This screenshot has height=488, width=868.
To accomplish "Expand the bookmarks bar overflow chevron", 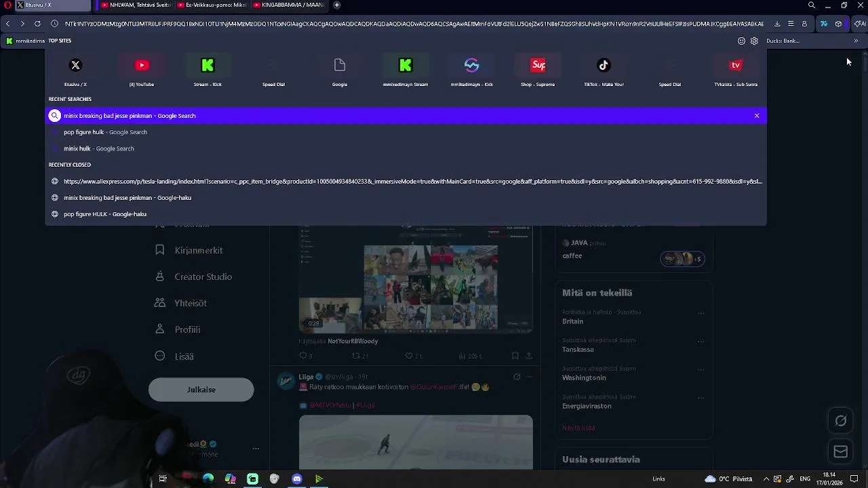I will coord(856,41).
